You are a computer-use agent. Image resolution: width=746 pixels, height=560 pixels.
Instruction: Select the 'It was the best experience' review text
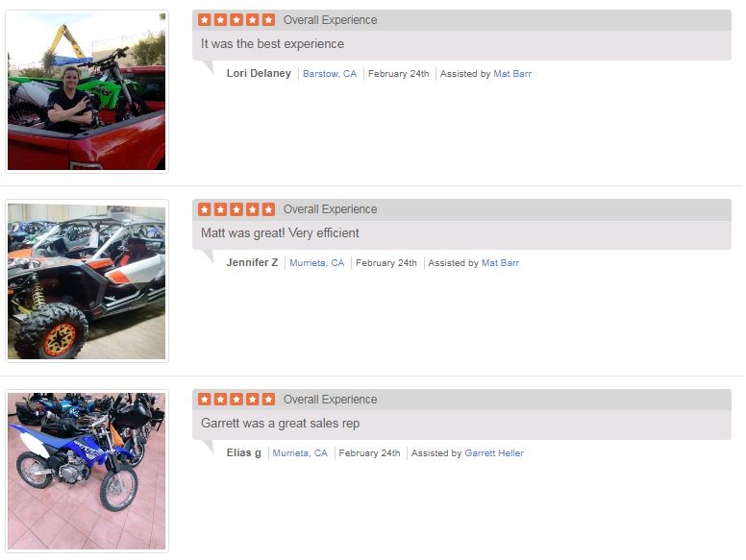(272, 44)
